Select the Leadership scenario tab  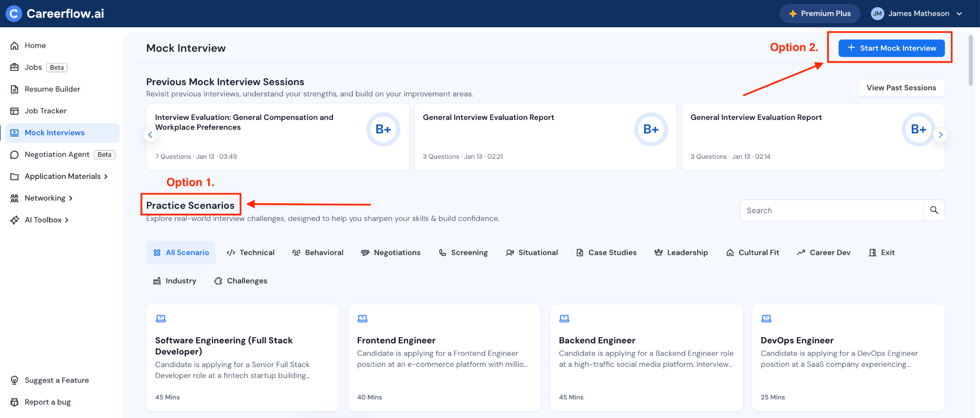pyautogui.click(x=681, y=253)
